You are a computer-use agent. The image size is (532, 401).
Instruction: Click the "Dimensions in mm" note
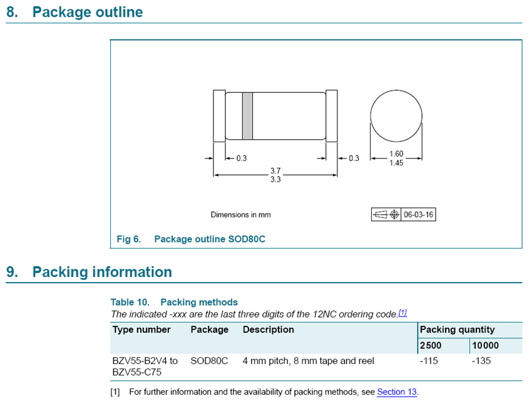[240, 214]
